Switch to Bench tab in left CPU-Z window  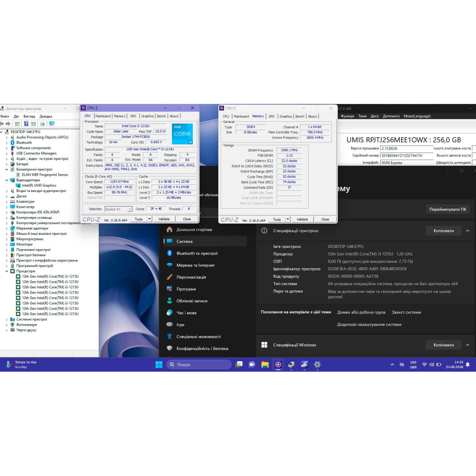click(x=161, y=116)
